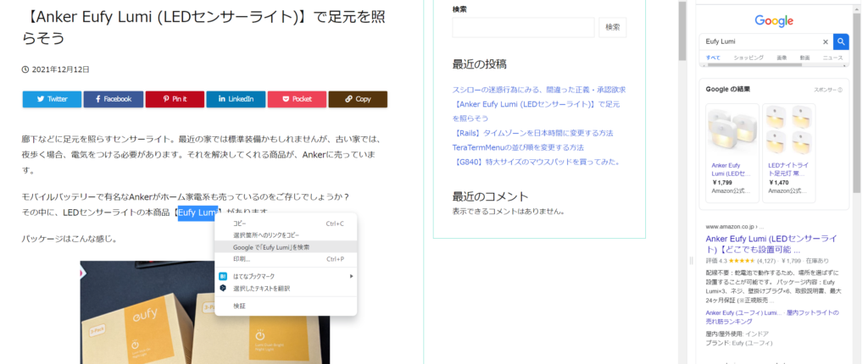Image resolution: width=868 pixels, height=364 pixels.
Task: Open the 屋内フットライトの売れ筋ランキング link
Action: click(772, 317)
